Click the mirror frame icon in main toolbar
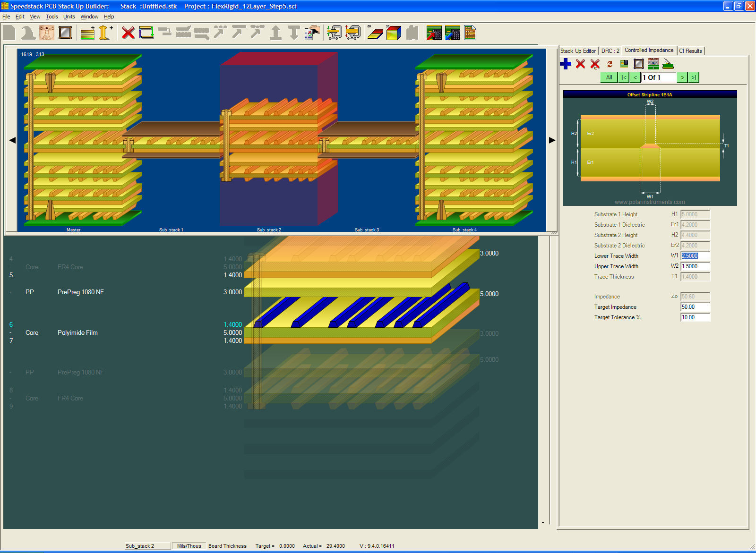Image resolution: width=756 pixels, height=553 pixels. (65, 33)
